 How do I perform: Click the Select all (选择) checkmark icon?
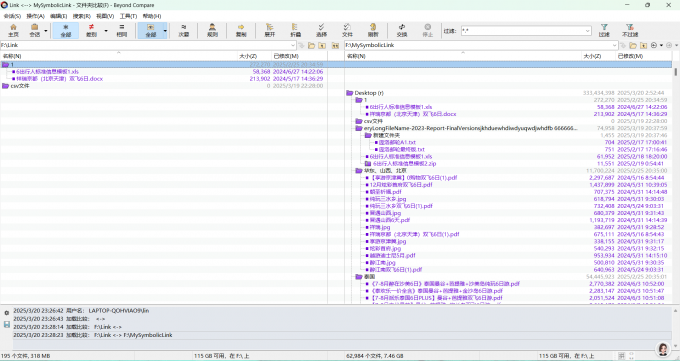[x=321, y=30]
